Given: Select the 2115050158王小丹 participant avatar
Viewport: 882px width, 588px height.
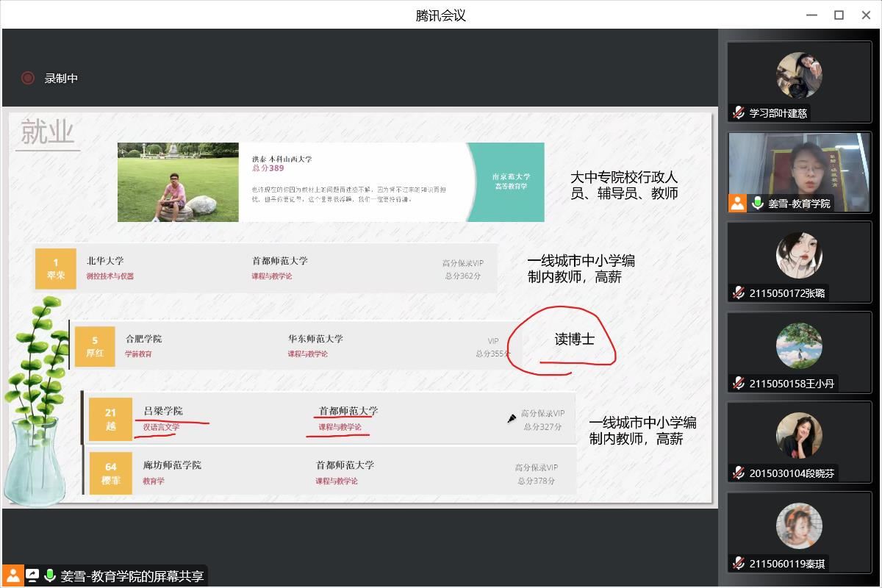Looking at the screenshot, I should pos(799,345).
